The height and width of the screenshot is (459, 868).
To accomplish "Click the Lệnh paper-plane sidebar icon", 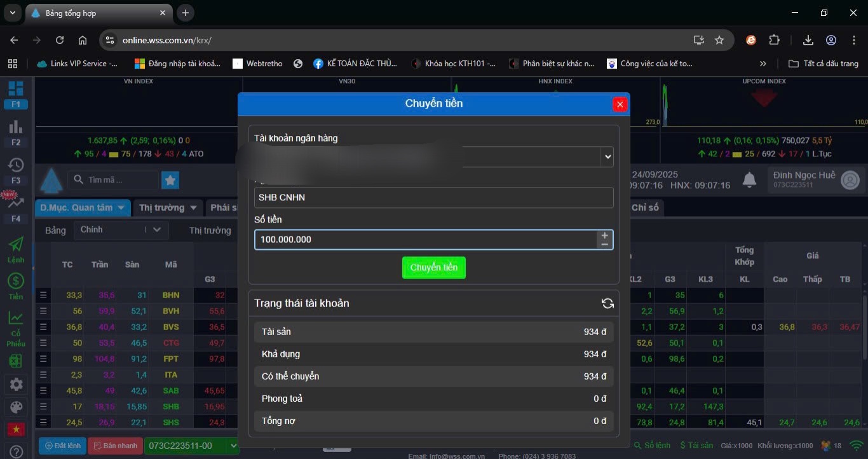I will (x=16, y=249).
